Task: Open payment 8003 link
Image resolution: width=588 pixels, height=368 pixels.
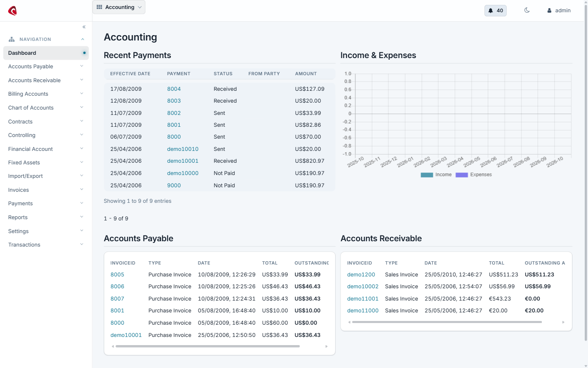Action: click(174, 101)
